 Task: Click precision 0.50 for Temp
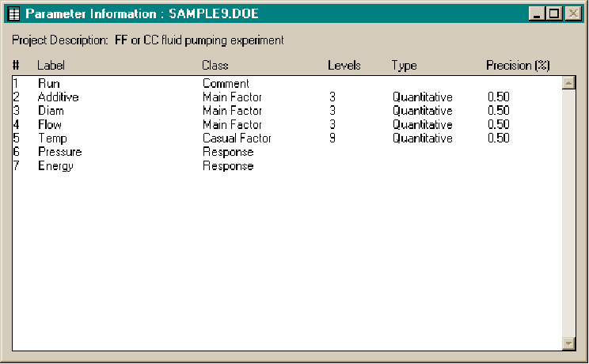click(499, 138)
